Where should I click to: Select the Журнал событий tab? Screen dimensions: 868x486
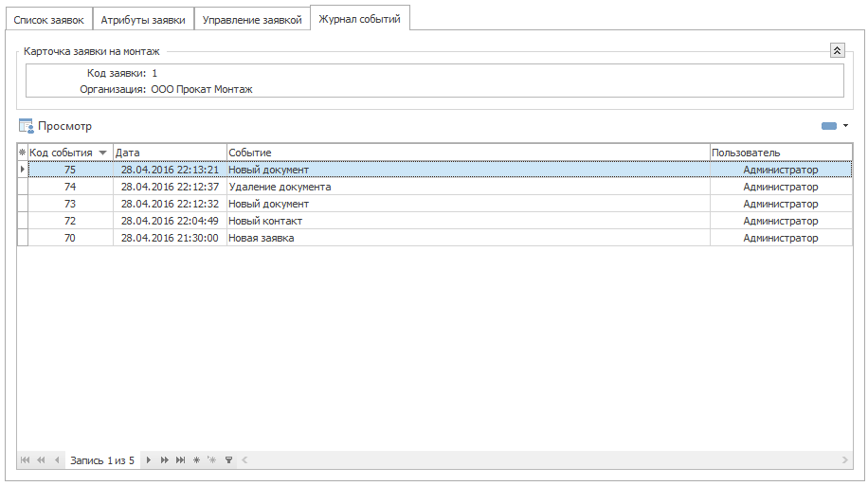tap(360, 19)
